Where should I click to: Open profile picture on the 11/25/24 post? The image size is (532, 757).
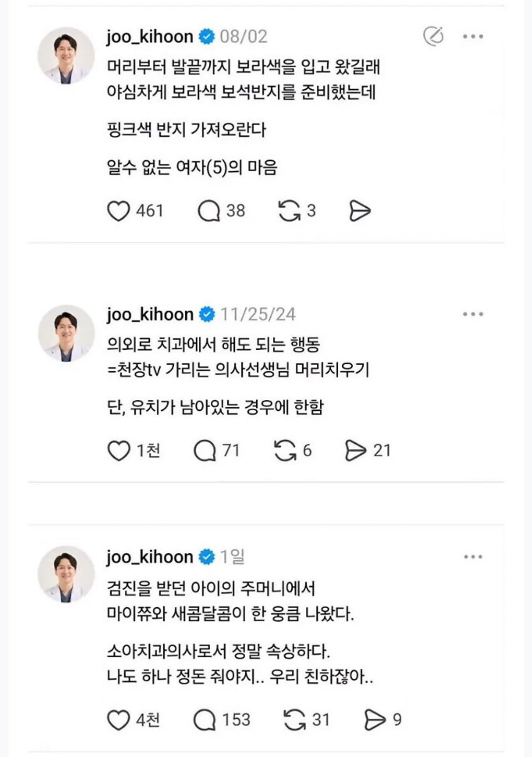(66, 333)
